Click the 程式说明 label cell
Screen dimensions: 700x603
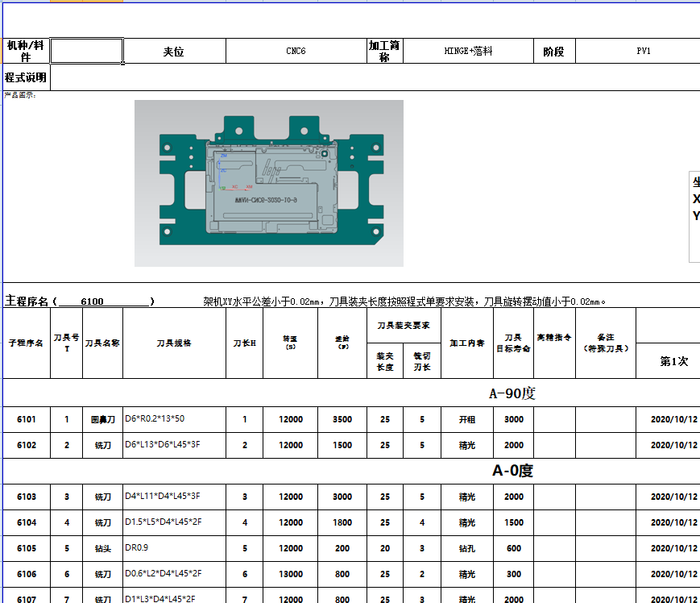coord(27,77)
